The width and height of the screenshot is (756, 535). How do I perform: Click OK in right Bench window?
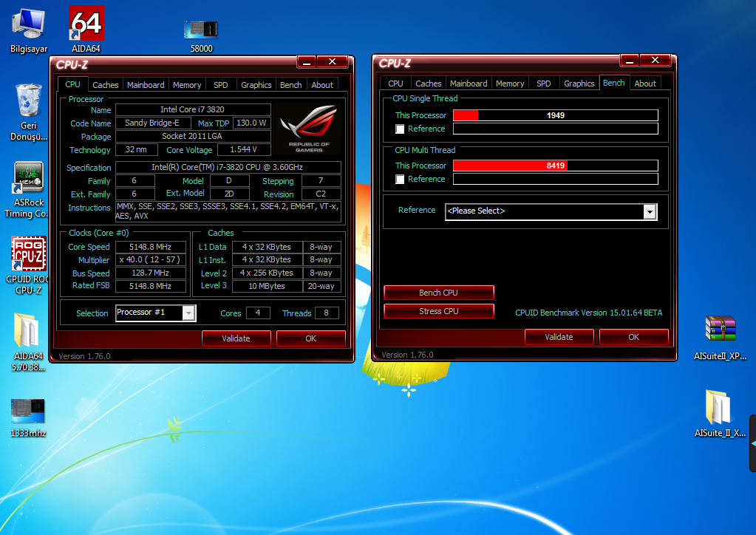633,337
